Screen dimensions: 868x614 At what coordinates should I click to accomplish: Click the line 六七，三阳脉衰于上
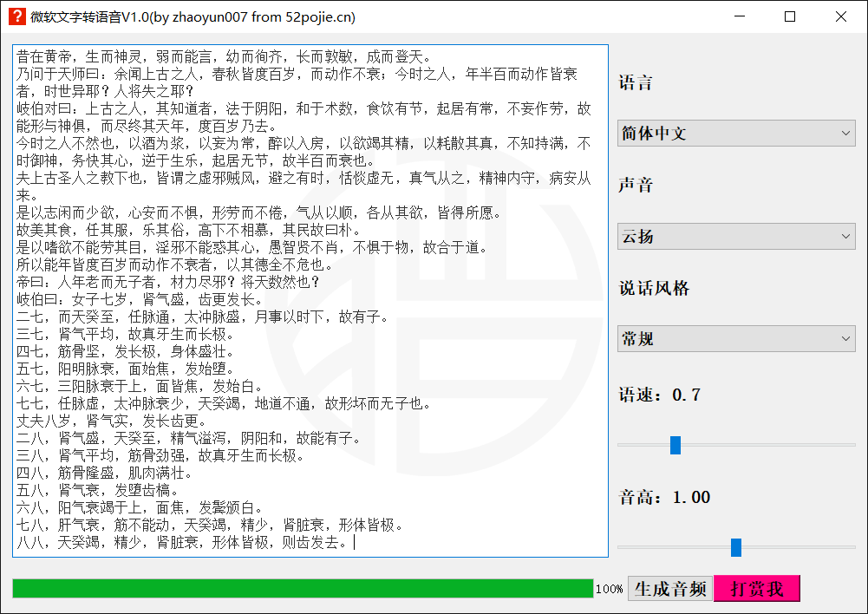pyautogui.click(x=140, y=386)
